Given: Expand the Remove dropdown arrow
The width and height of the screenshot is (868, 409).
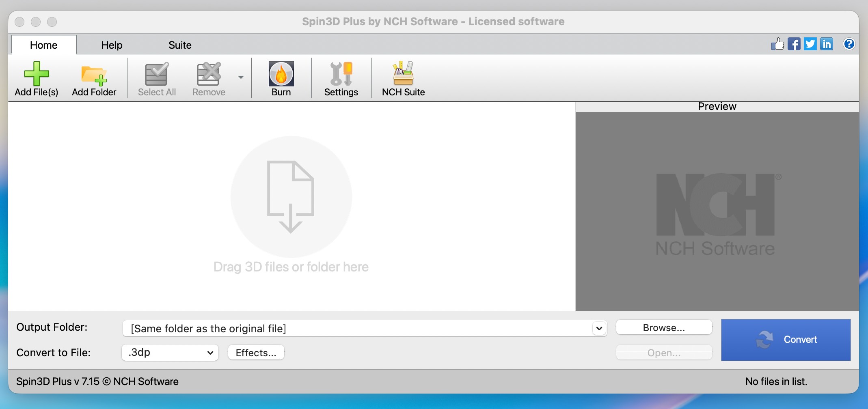Looking at the screenshot, I should pyautogui.click(x=241, y=77).
